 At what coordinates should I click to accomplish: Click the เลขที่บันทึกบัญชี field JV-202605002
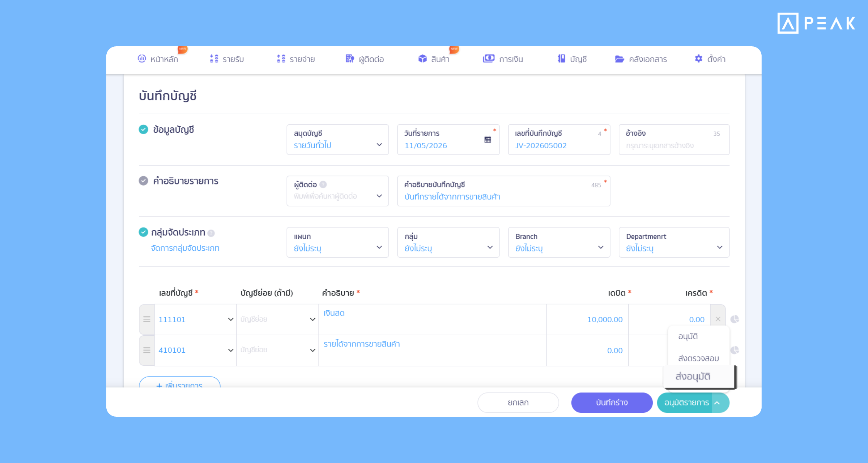pos(559,140)
